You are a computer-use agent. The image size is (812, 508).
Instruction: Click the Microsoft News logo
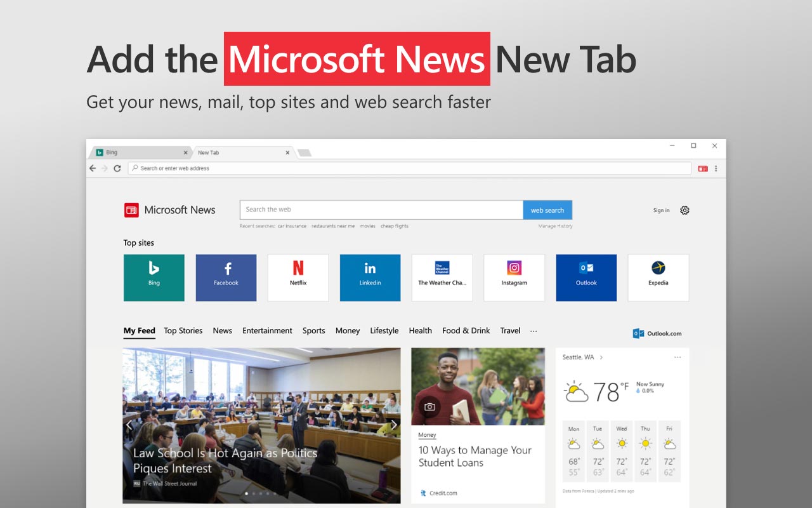(170, 210)
